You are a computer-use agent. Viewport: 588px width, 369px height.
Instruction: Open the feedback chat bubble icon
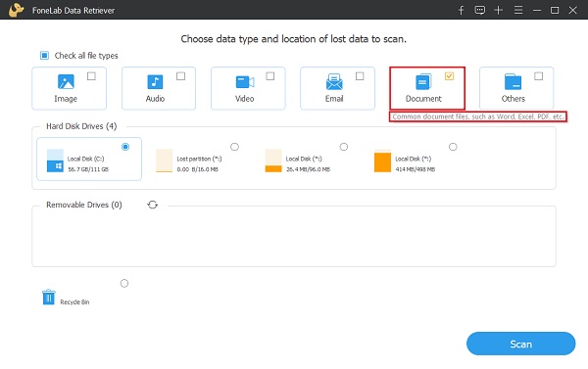tap(479, 10)
